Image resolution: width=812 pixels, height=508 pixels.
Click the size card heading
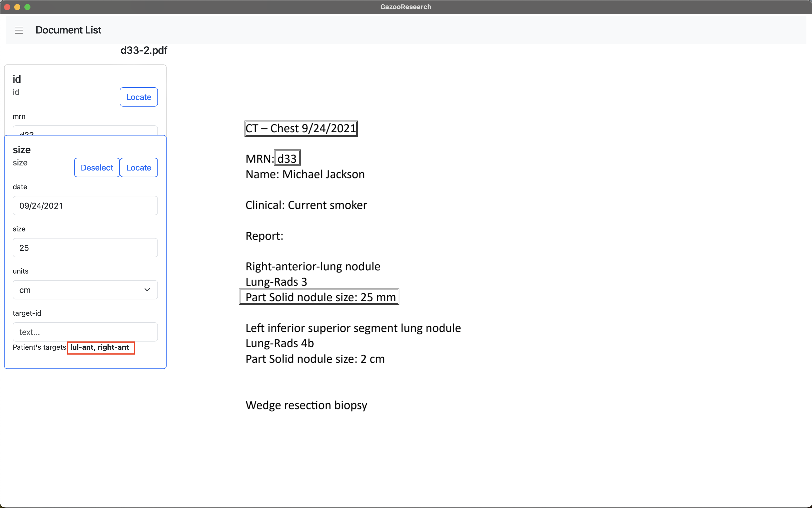[22, 150]
